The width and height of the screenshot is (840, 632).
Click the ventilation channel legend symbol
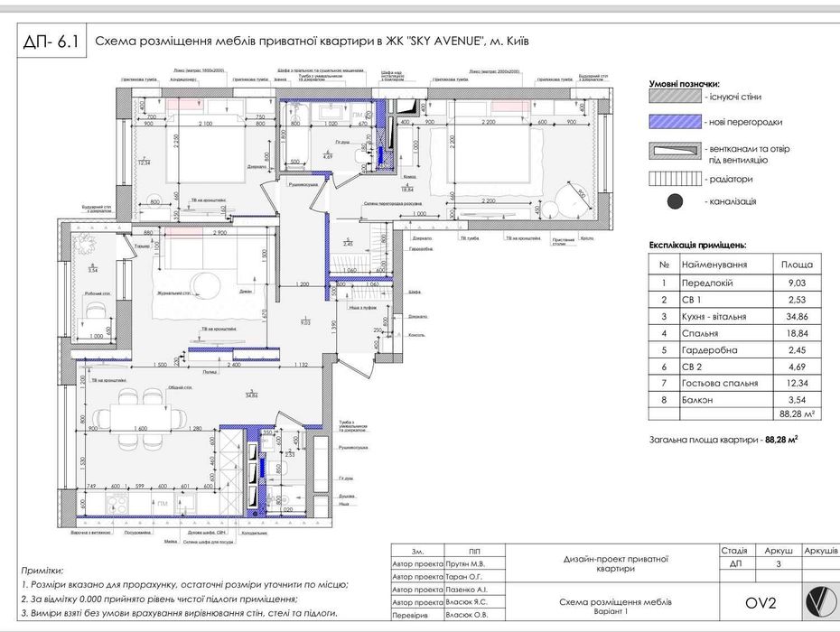675,151
